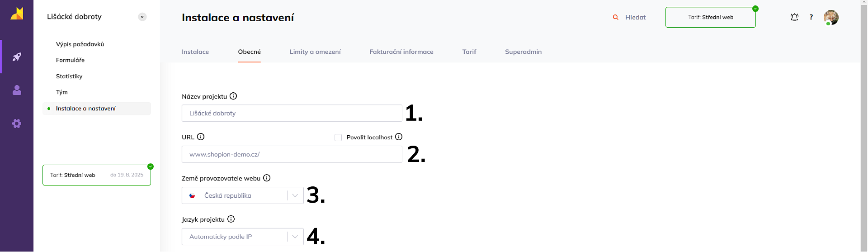Click info icon next to Jazyk projektu
Screen dimensions: 868x252
(231, 219)
